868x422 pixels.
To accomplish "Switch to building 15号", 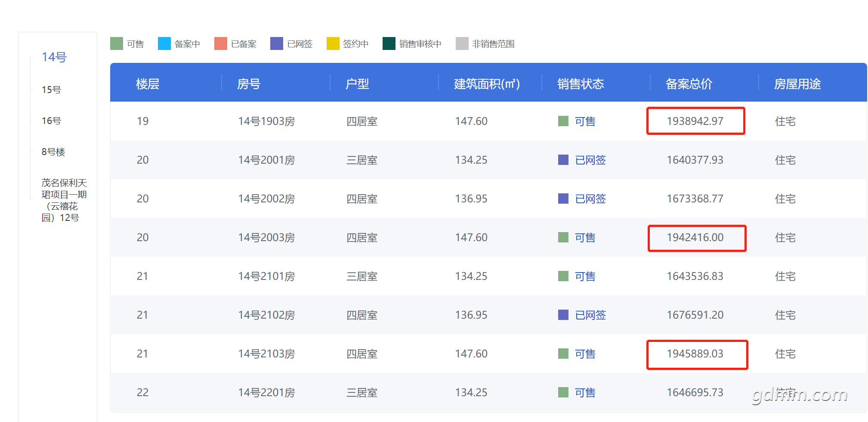I will [x=51, y=90].
